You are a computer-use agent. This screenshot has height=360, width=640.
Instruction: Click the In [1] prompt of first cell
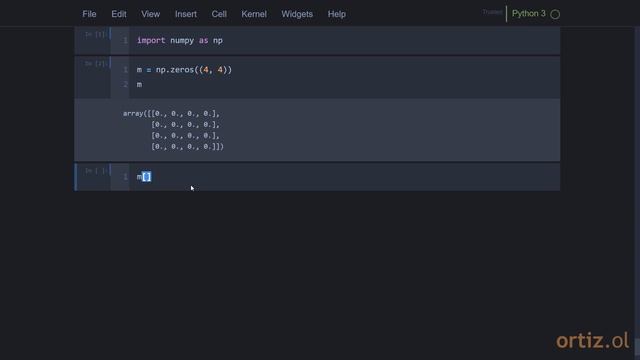click(x=96, y=35)
